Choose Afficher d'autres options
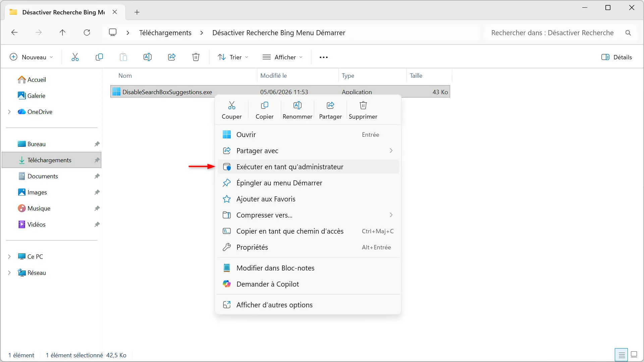The image size is (644, 362). (x=308, y=305)
